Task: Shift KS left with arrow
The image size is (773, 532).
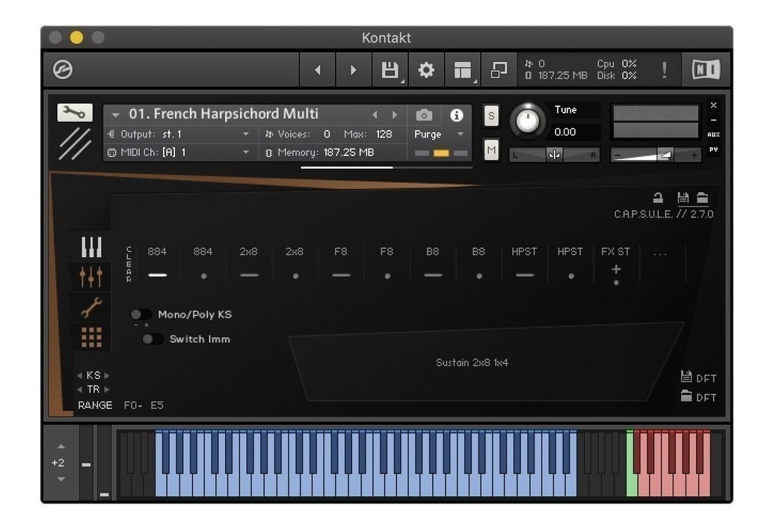Action: [79, 375]
